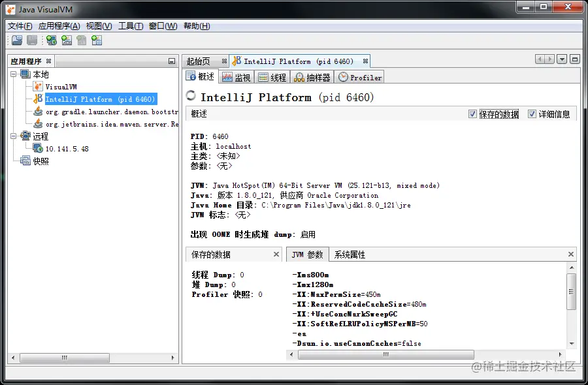Click the 线程 Dump: 0 line
Image resolution: width=588 pixels, height=385 pixels.
pos(218,275)
